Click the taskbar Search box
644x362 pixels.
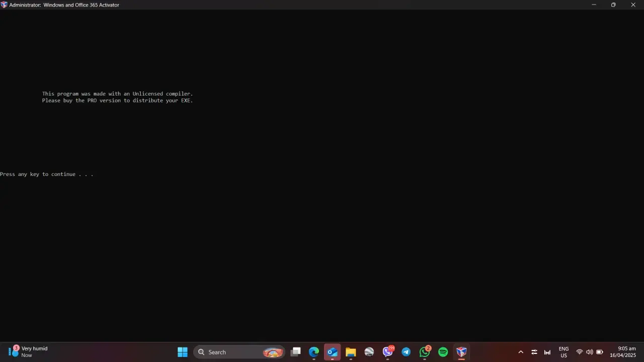point(239,352)
